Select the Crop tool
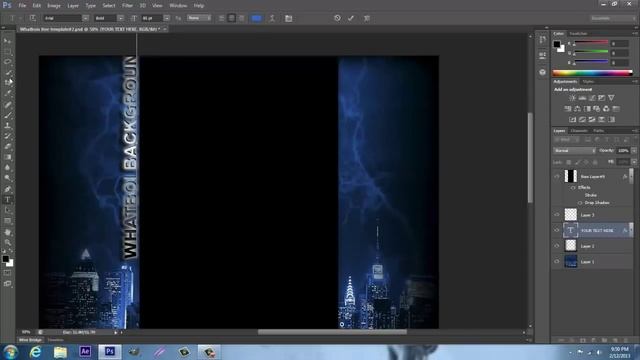Viewport: 640px width, 360px height. point(7,83)
